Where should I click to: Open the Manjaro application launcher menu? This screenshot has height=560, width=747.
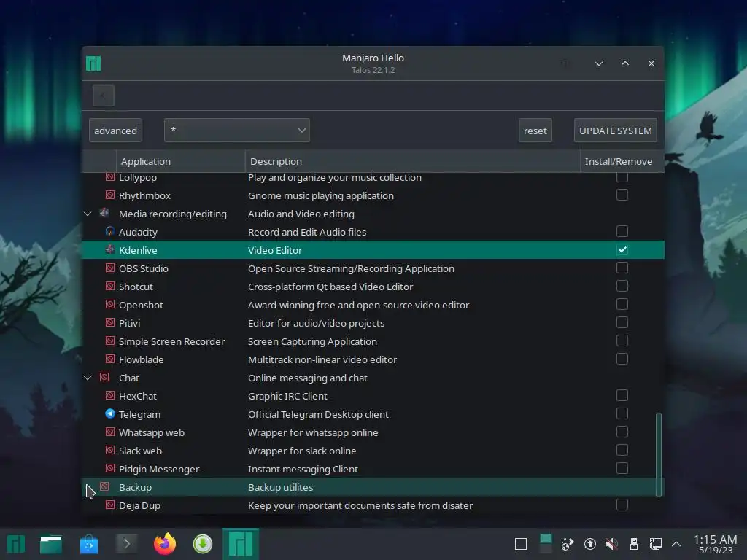tap(16, 544)
